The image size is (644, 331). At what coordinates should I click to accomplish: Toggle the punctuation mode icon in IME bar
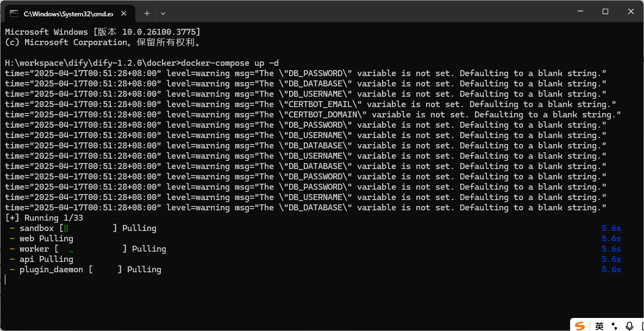(615, 326)
